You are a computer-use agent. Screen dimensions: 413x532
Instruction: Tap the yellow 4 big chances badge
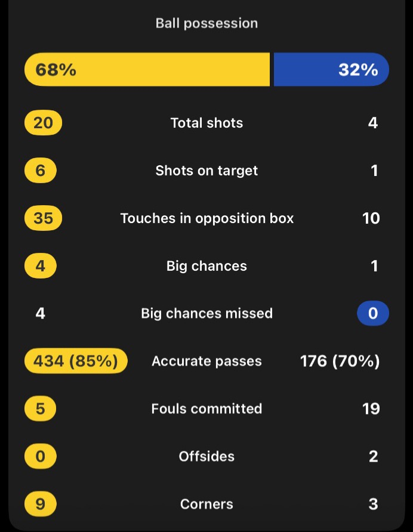click(x=41, y=265)
